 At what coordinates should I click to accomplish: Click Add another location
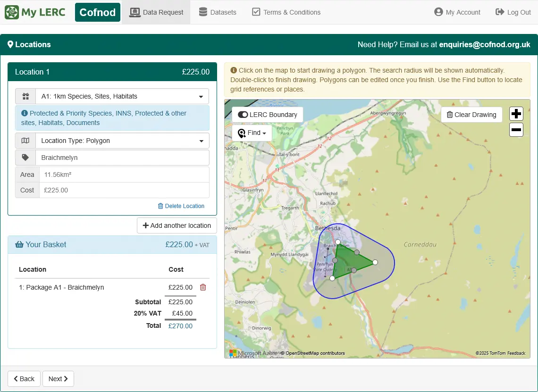tap(177, 225)
